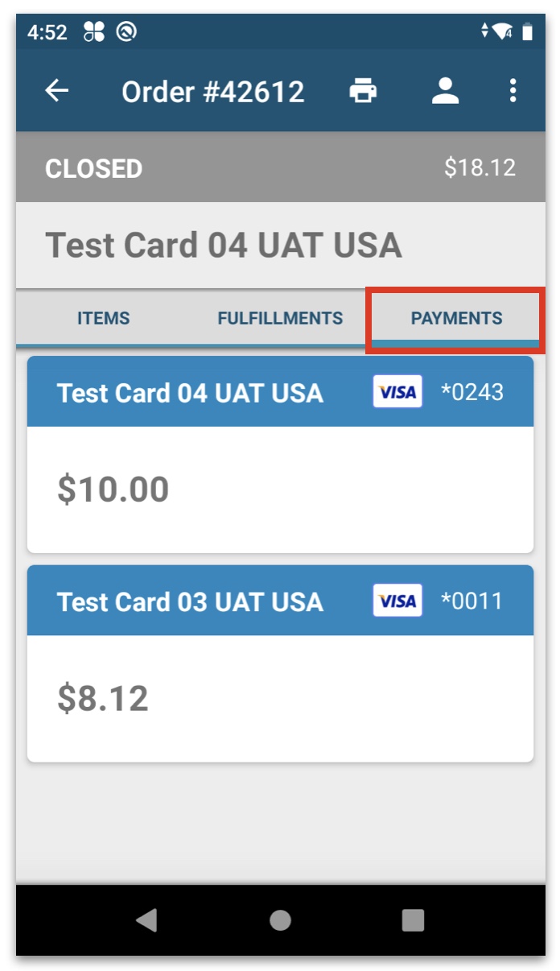Screen dimensions: 560x971
Task: Click the Visa logo on card *0243
Action: tap(397, 392)
